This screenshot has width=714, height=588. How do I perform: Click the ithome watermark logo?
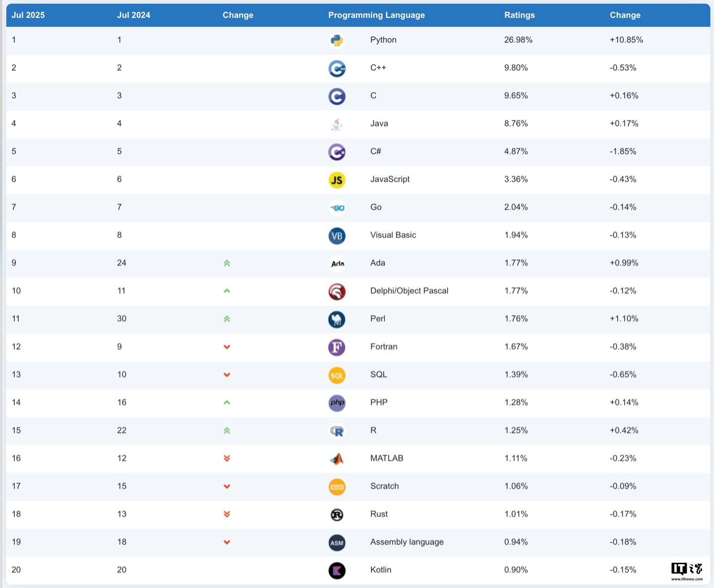687,571
